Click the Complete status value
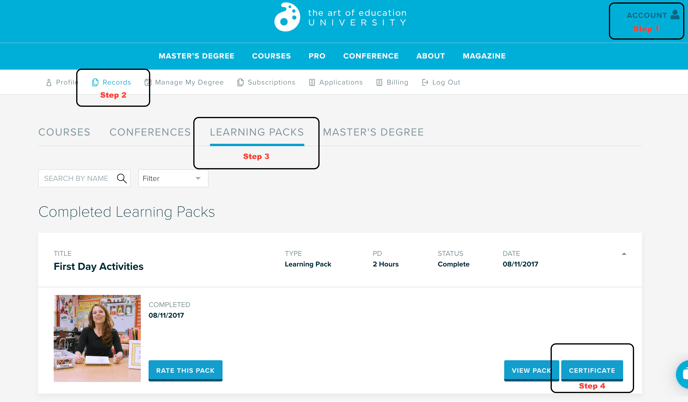Viewport: 688px width, 402px height. tap(453, 264)
